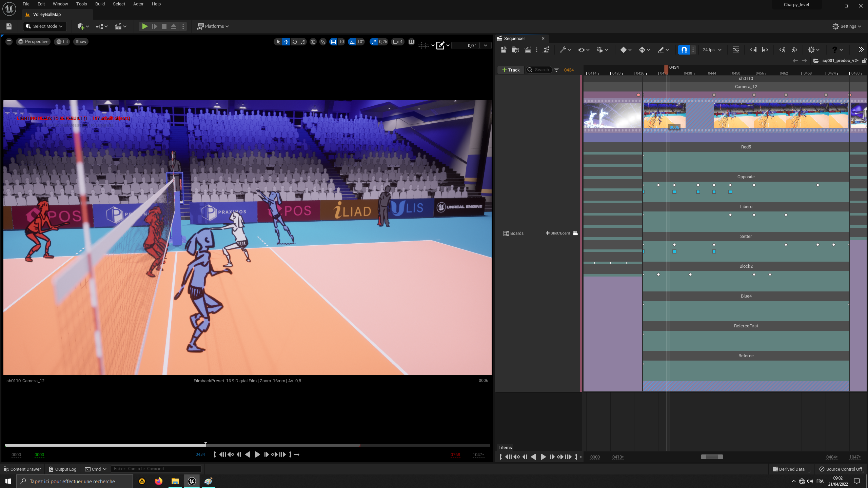Toggle Sequencer magnet snapping
The image size is (868, 488).
click(x=684, y=50)
